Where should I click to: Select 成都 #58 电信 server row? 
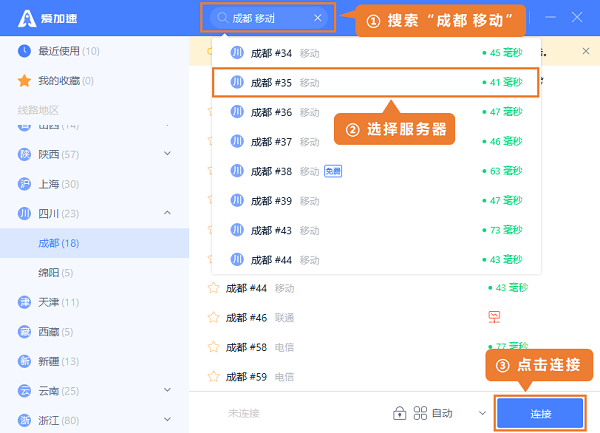point(395,347)
